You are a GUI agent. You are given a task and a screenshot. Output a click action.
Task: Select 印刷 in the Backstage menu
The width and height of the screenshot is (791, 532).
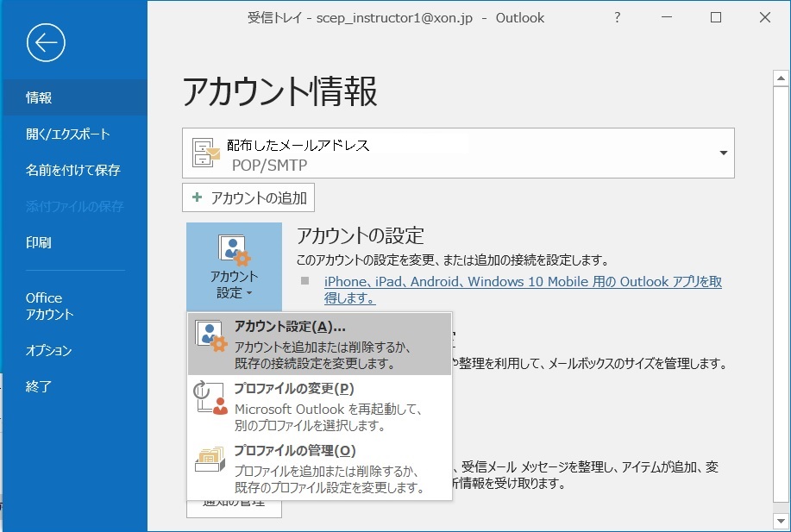click(40, 242)
